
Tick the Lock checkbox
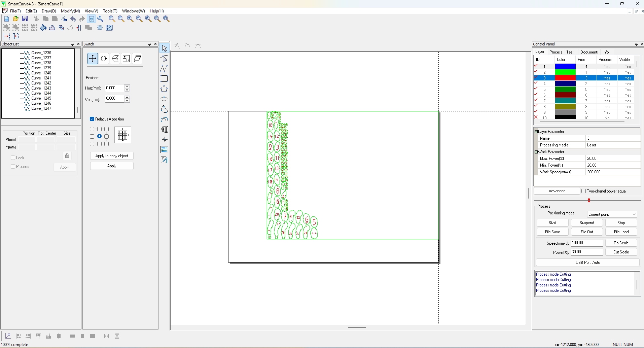coord(13,158)
